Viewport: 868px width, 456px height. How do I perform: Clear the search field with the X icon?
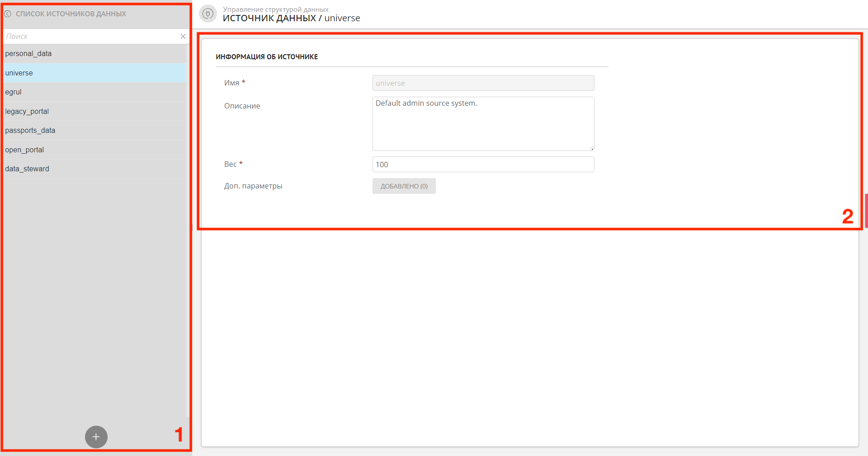(183, 37)
